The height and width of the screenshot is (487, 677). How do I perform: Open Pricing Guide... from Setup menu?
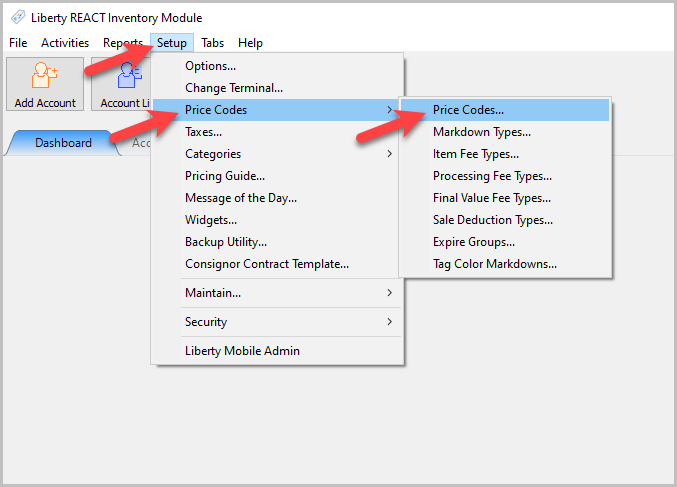click(x=277, y=176)
